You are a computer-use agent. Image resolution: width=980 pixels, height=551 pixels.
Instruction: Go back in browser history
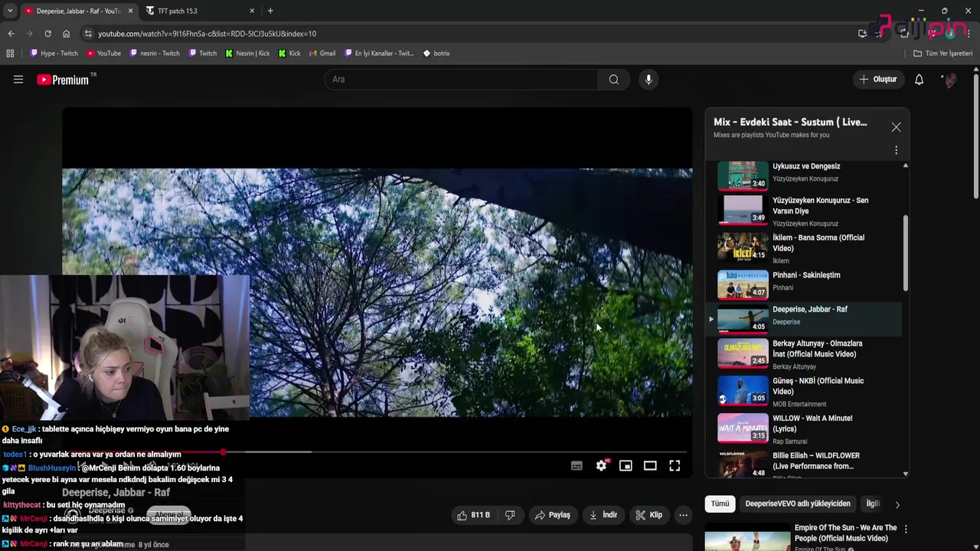click(11, 34)
